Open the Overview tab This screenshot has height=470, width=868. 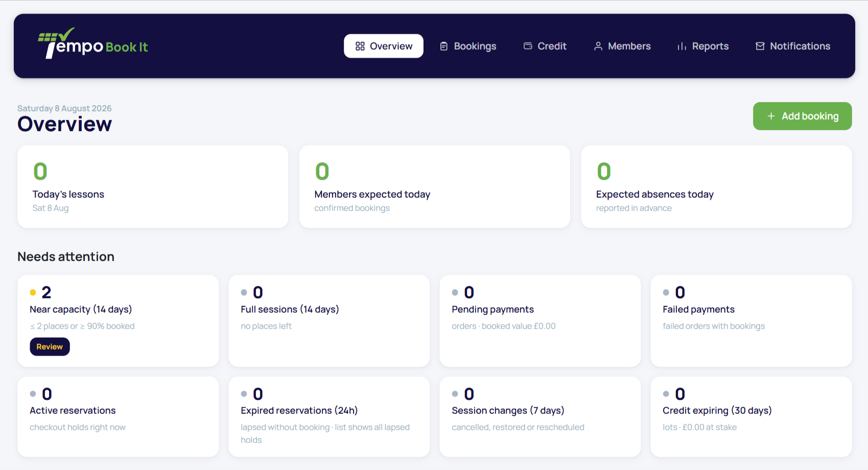coord(384,46)
